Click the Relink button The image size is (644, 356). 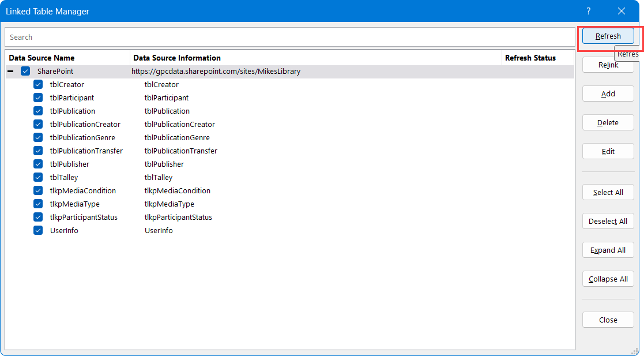(x=608, y=65)
